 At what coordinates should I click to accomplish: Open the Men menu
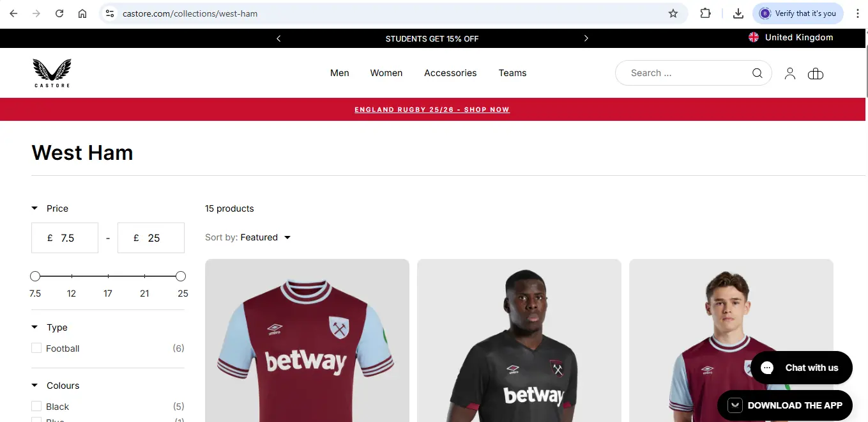tap(340, 73)
